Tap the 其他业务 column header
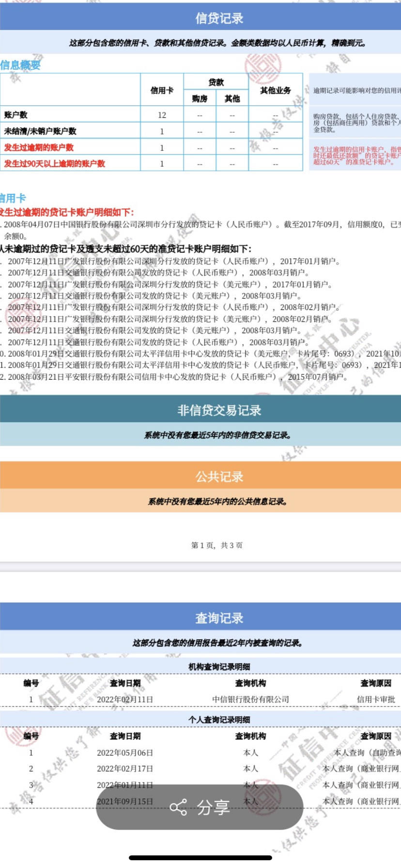The width and height of the screenshot is (401, 868). click(276, 90)
